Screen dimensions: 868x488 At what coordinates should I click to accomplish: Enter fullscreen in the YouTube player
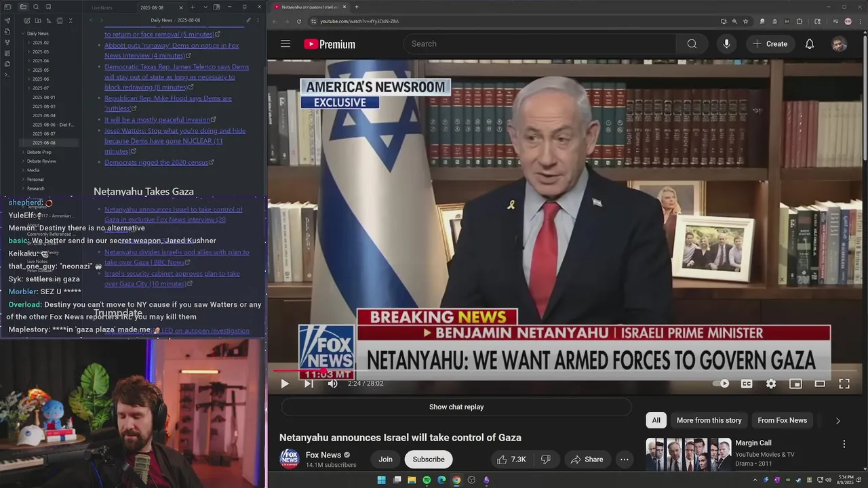[x=844, y=384]
